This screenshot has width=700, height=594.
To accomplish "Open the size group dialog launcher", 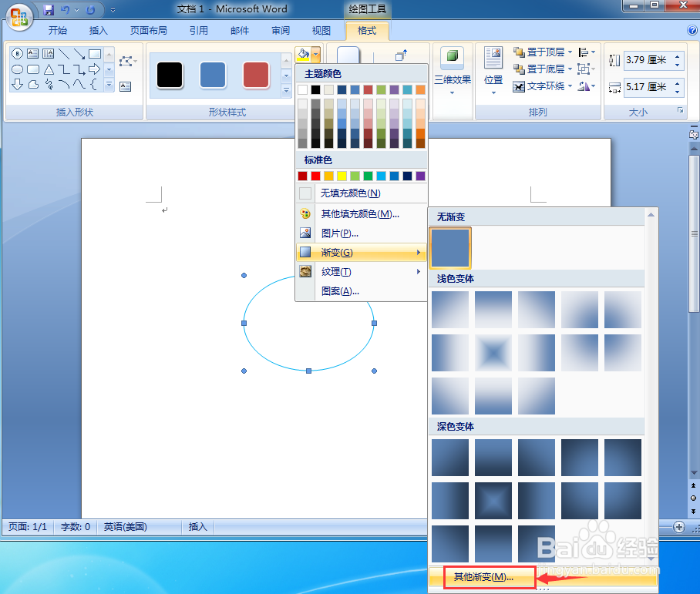I will tap(681, 109).
